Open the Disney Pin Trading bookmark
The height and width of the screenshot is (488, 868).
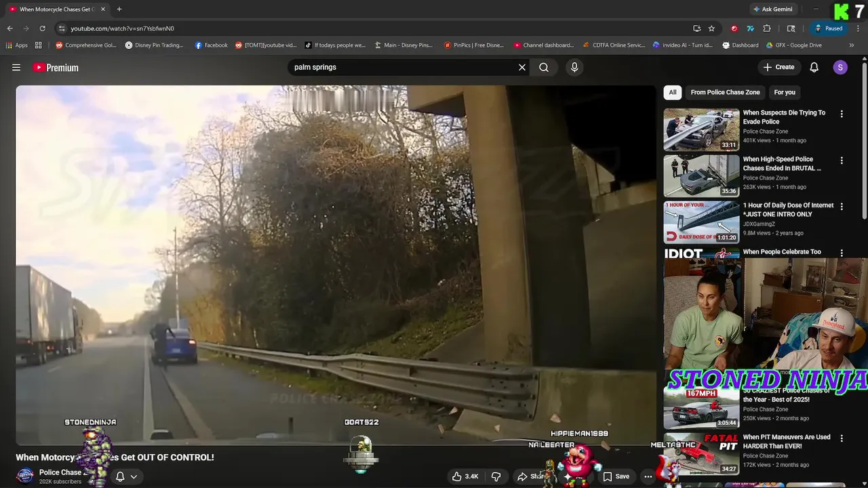(154, 45)
